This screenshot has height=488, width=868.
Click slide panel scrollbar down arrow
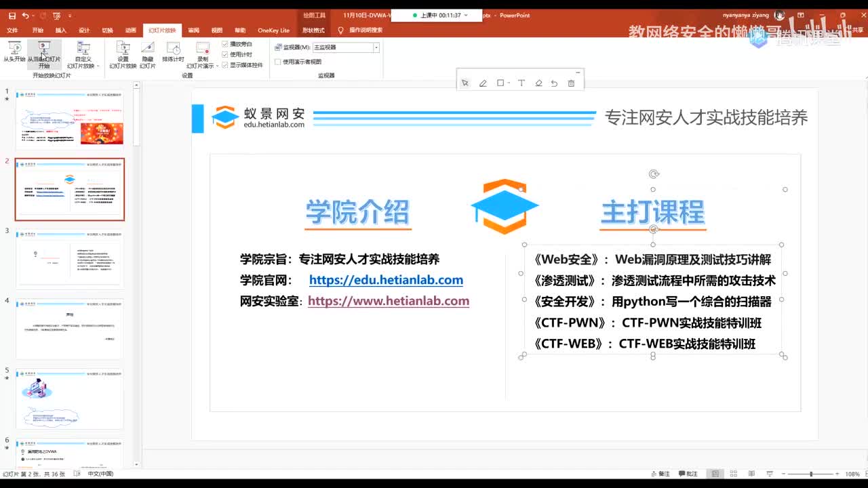tap(136, 464)
